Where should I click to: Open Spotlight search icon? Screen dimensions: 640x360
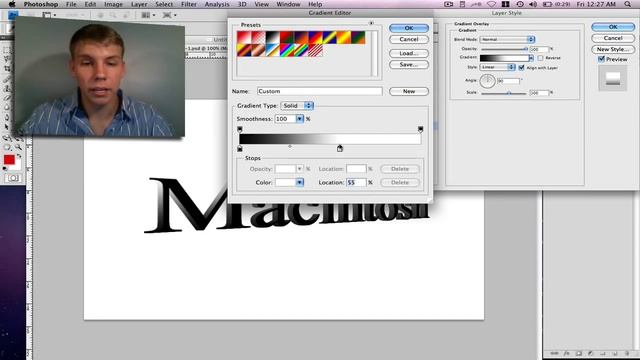point(627,4)
